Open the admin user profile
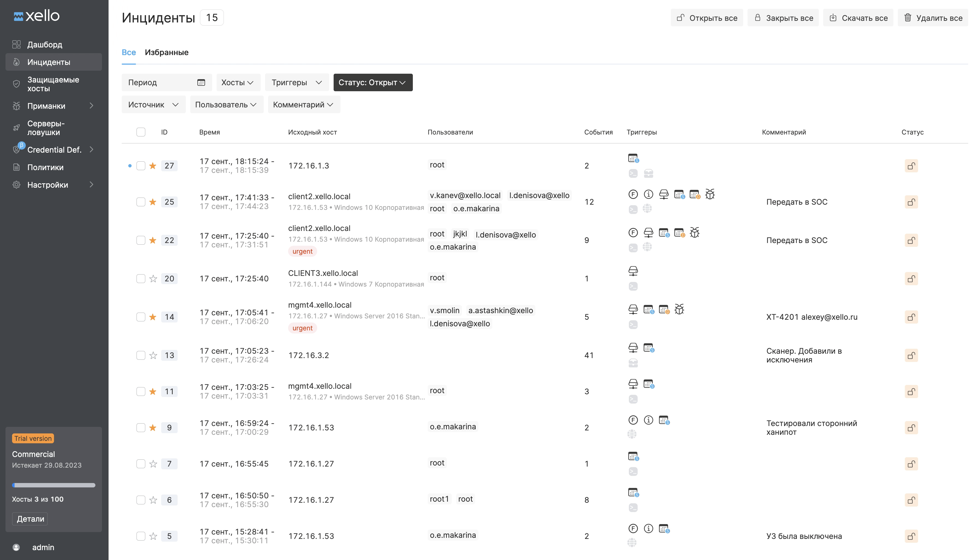Viewport: 977px width, 560px height. click(x=43, y=547)
